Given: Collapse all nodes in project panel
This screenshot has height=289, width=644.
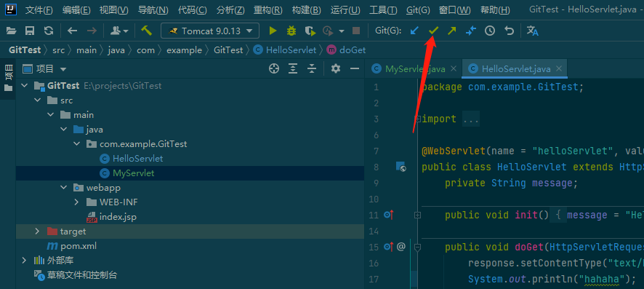Looking at the screenshot, I should click(312, 68).
